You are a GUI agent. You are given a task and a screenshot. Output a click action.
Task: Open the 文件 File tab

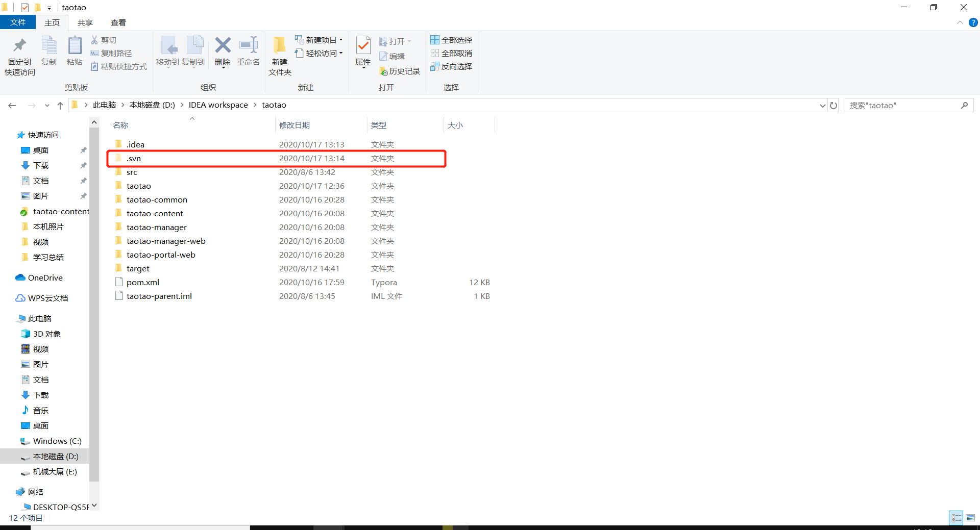pyautogui.click(x=18, y=22)
